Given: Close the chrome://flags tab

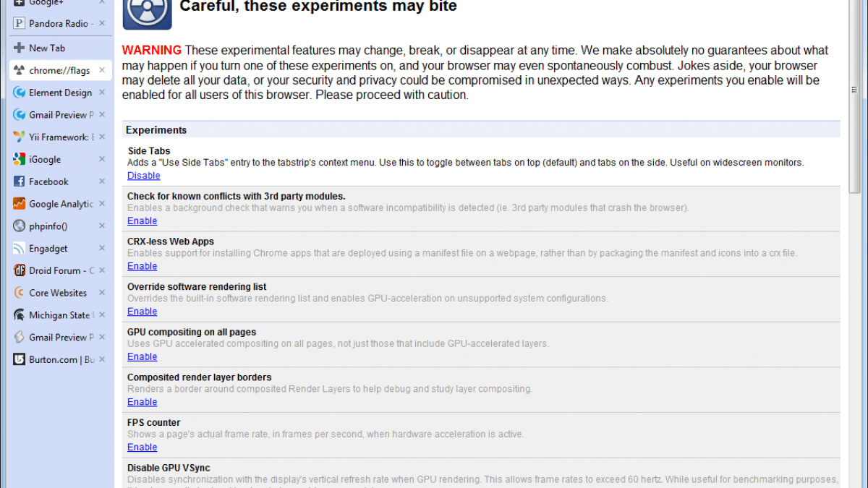Looking at the screenshot, I should pyautogui.click(x=102, y=70).
